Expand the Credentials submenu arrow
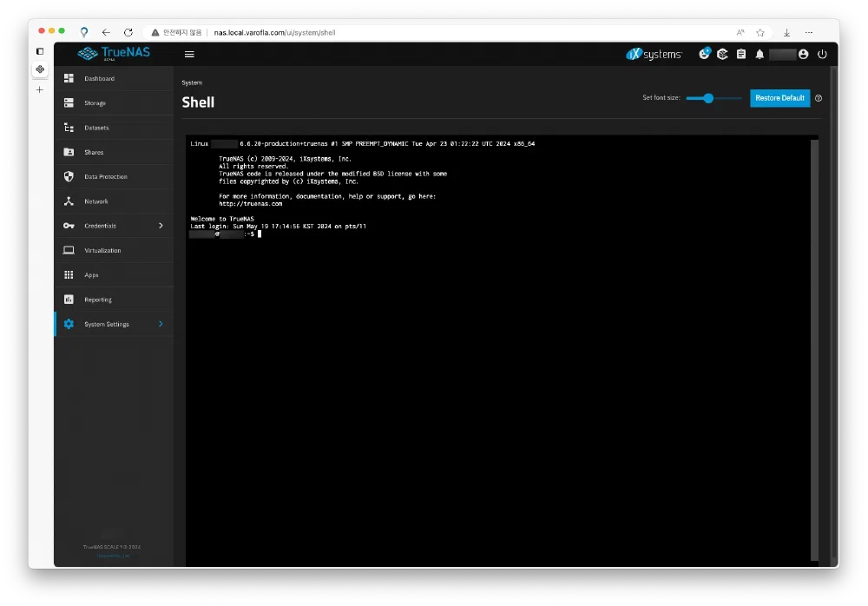 pyautogui.click(x=161, y=226)
